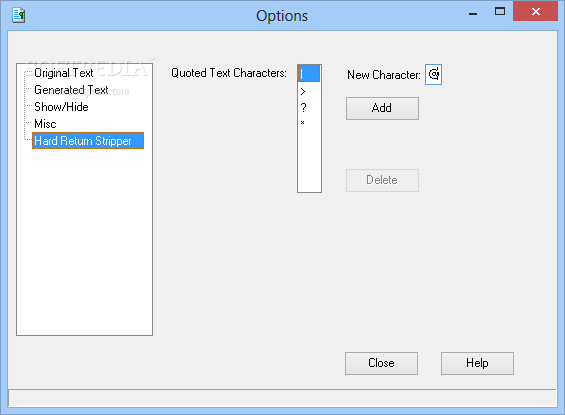
Task: Minimize the Options window
Action: click(x=473, y=12)
